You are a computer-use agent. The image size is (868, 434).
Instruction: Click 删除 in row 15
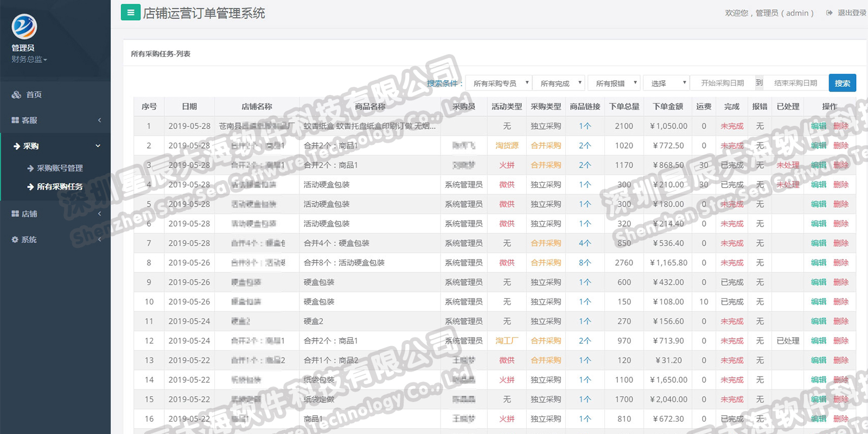point(841,399)
